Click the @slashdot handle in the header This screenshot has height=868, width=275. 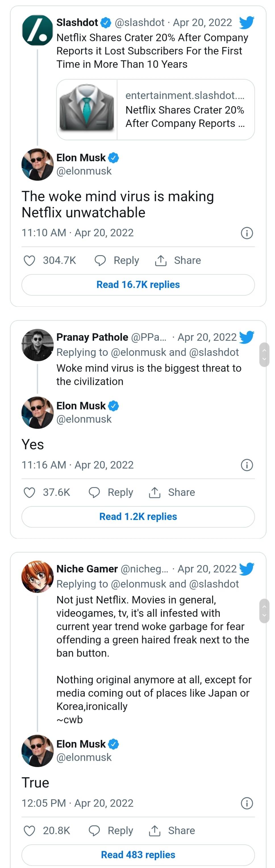[x=139, y=22]
